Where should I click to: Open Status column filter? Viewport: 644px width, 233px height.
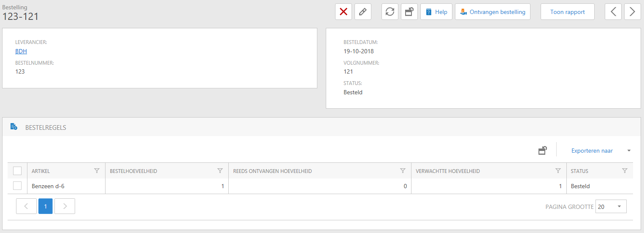point(625,171)
